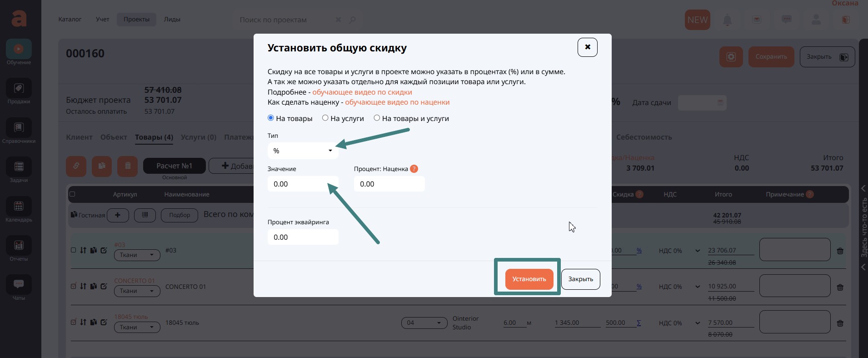Open the Обучение sidebar icon
Viewport: 868px width, 358px height.
coord(19,49)
